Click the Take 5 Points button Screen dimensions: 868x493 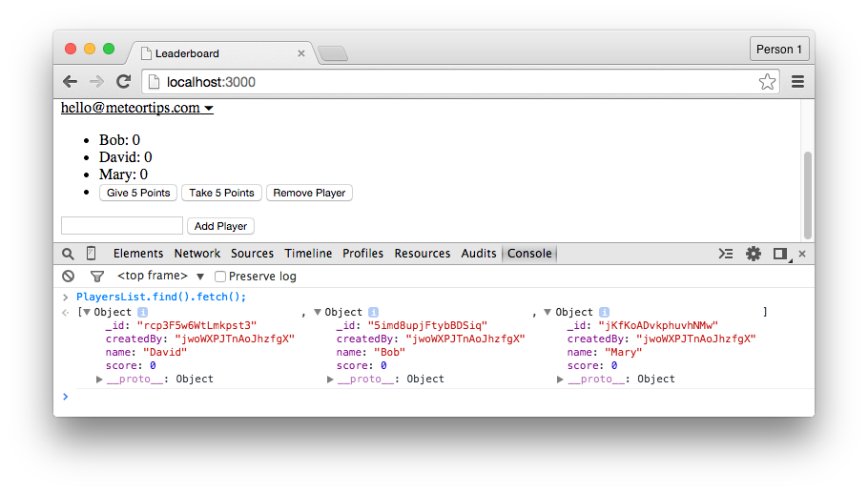click(221, 193)
